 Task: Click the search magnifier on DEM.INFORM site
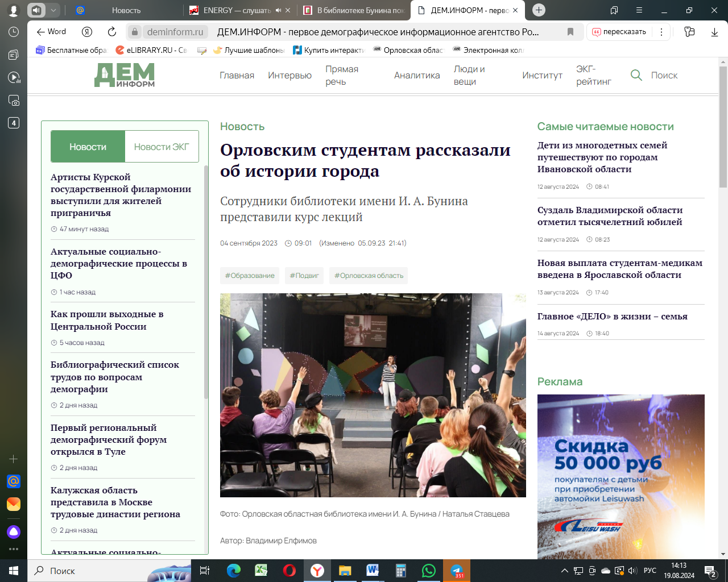(636, 75)
